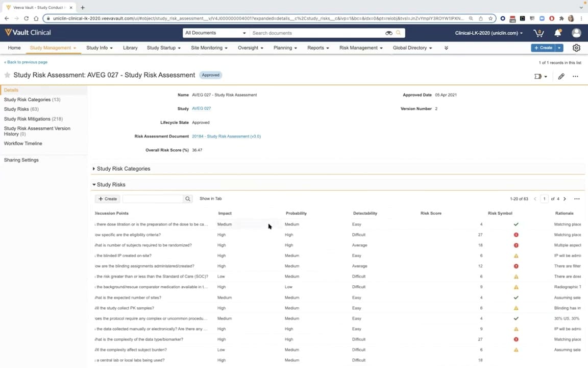The width and height of the screenshot is (588, 368).
Task: Open the Study Info menu
Action: pyautogui.click(x=100, y=48)
